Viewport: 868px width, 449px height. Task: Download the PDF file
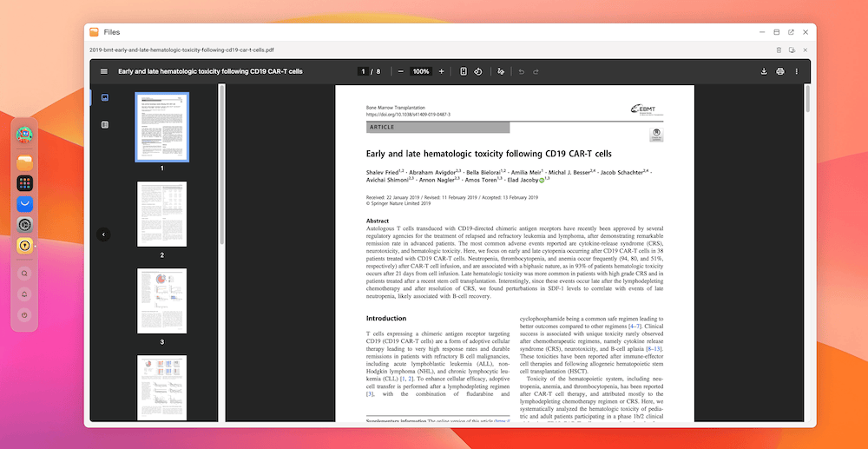[x=764, y=71]
